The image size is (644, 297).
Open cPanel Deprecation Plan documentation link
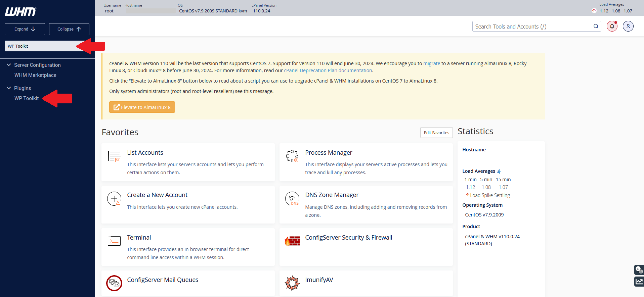click(328, 70)
